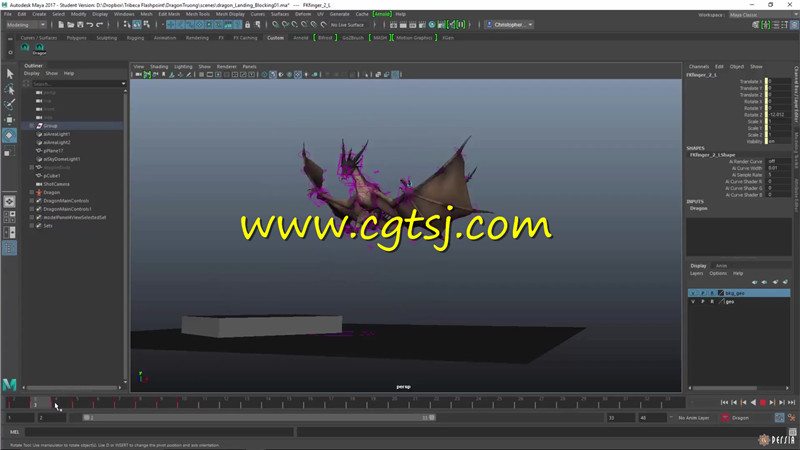Image resolution: width=800 pixels, height=450 pixels.
Task: Step to previous keyframe
Action: (x=743, y=403)
